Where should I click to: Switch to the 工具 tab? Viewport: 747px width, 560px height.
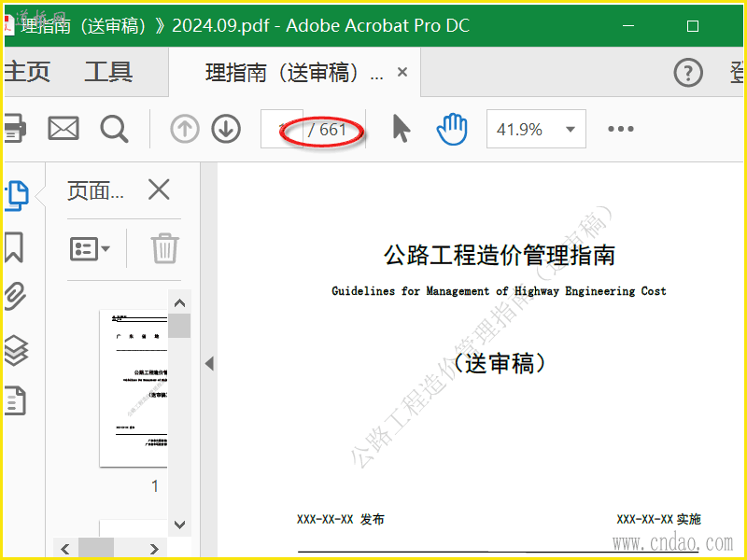(x=108, y=72)
